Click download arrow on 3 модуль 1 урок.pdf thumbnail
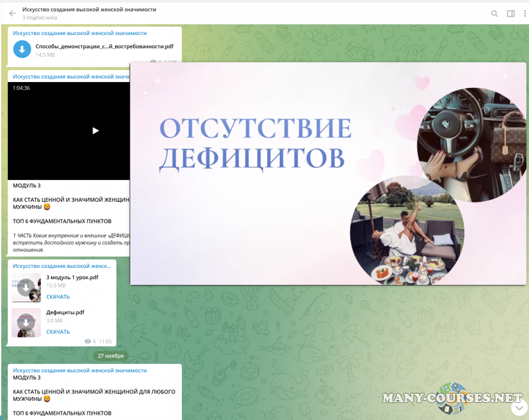 tap(26, 288)
